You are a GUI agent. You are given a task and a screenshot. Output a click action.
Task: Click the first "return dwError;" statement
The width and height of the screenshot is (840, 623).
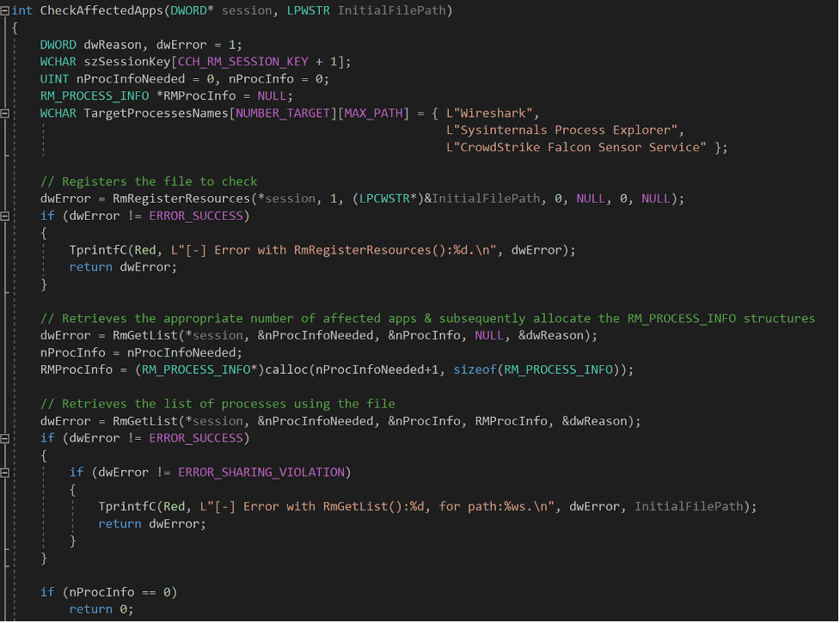coord(123,267)
